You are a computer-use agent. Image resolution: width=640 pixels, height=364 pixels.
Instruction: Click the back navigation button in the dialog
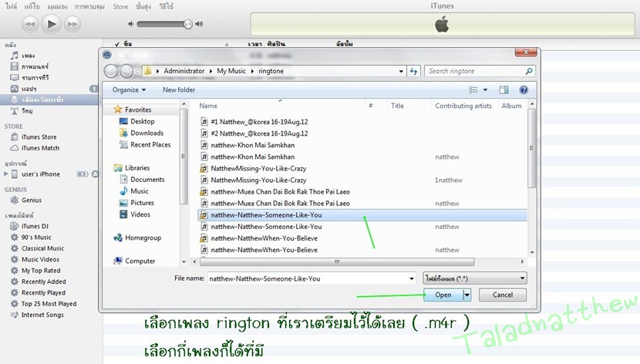[x=111, y=71]
